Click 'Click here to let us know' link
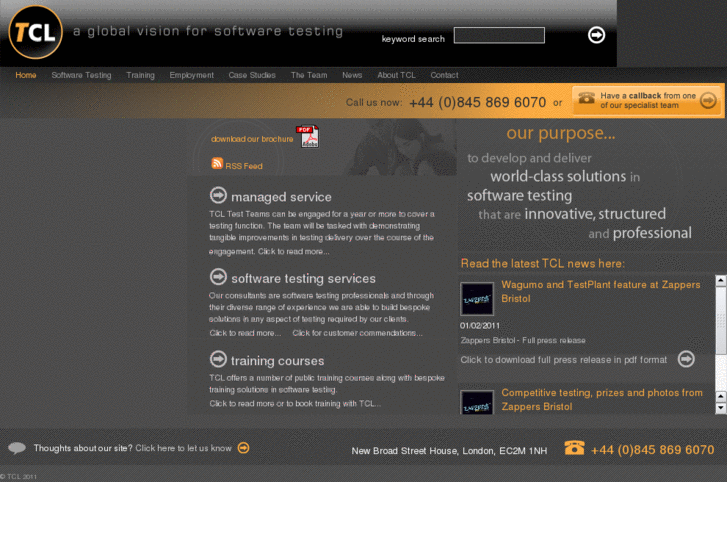The height and width of the screenshot is (545, 727). [x=183, y=448]
